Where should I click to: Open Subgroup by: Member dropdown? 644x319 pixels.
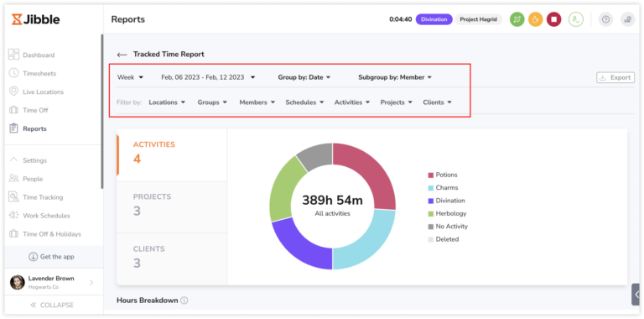395,77
